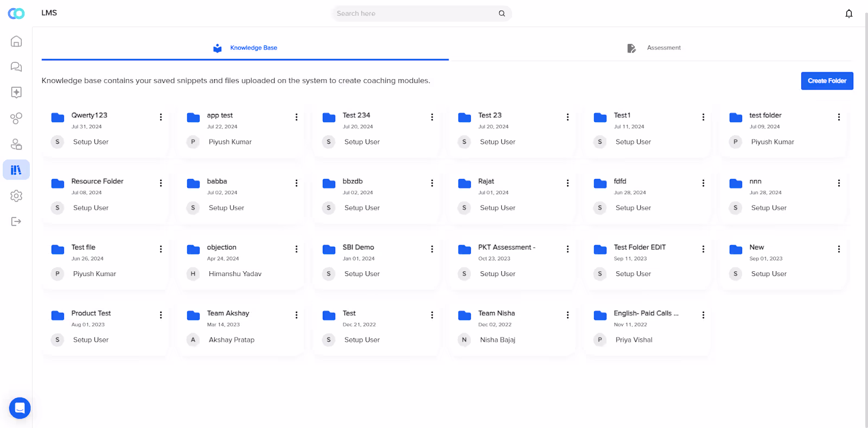This screenshot has width=868, height=428.
Task: Open the Home icon in sidebar
Action: tap(16, 41)
